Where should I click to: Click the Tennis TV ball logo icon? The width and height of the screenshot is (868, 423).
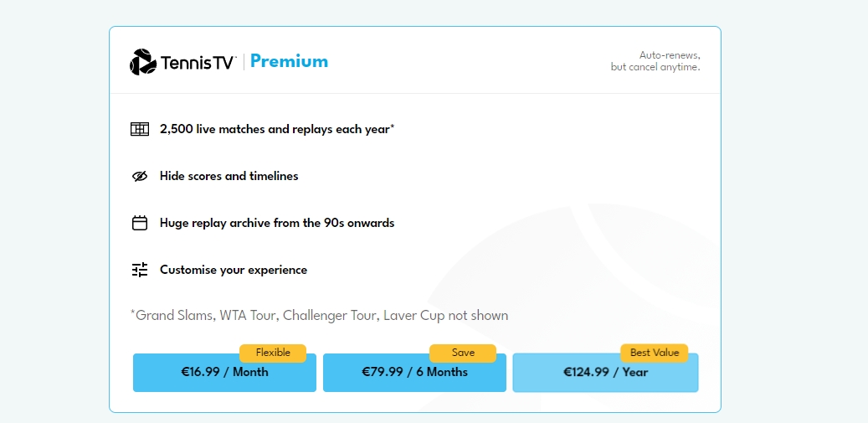(143, 61)
